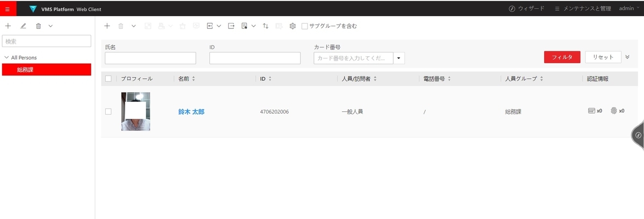Expand more group actions chevron in sidebar
Image resolution: width=644 pixels, height=219 pixels.
pyautogui.click(x=50, y=26)
